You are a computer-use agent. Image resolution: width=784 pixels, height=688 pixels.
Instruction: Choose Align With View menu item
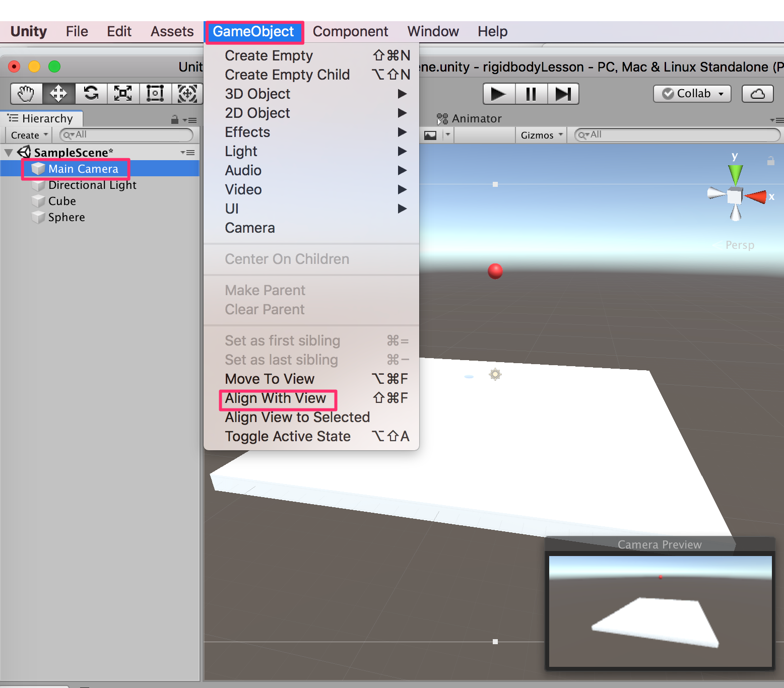276,398
